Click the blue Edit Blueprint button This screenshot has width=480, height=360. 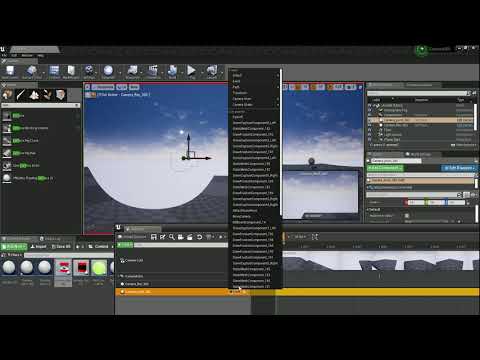click(x=459, y=168)
